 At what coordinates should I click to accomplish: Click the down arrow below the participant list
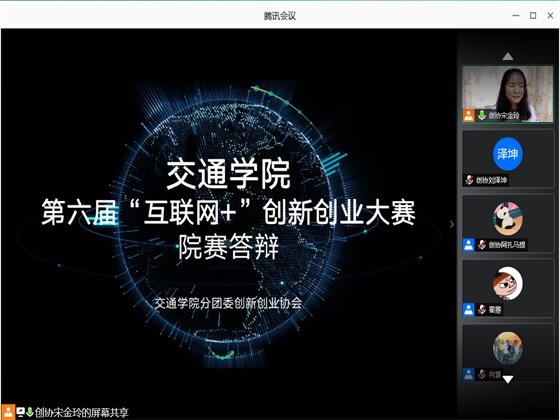508,379
